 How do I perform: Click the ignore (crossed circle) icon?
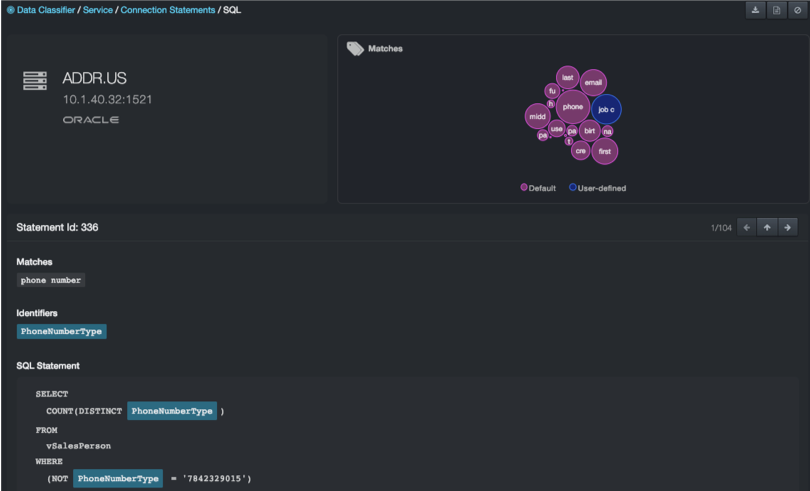coord(796,10)
